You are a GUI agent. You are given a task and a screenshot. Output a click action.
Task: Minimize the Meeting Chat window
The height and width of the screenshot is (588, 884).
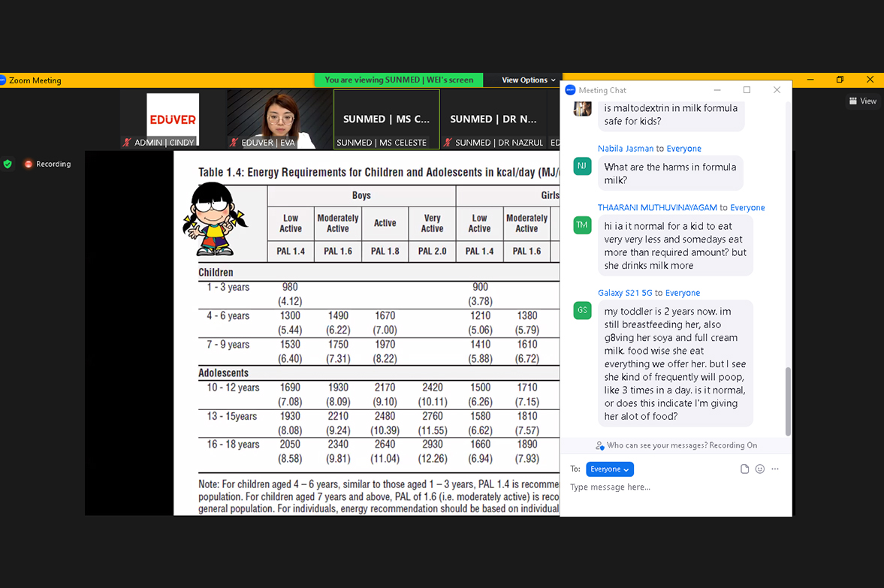pos(717,90)
